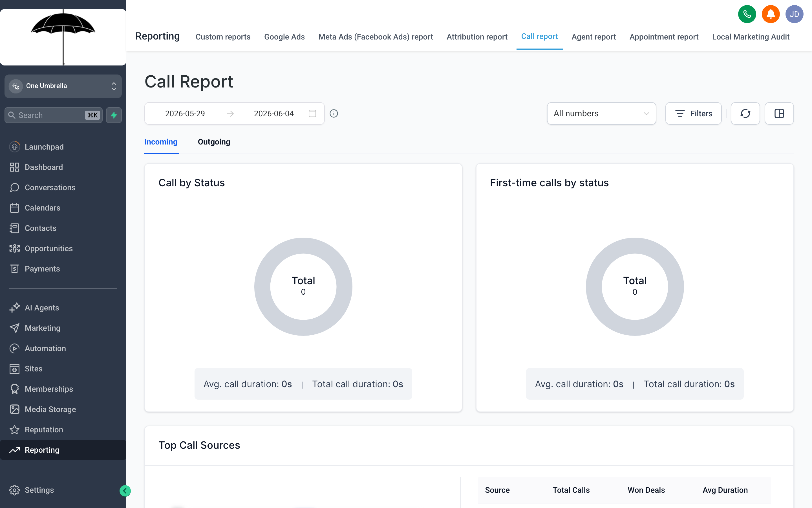The width and height of the screenshot is (812, 508).
Task: Open Conversations in the sidebar
Action: pyautogui.click(x=63, y=187)
